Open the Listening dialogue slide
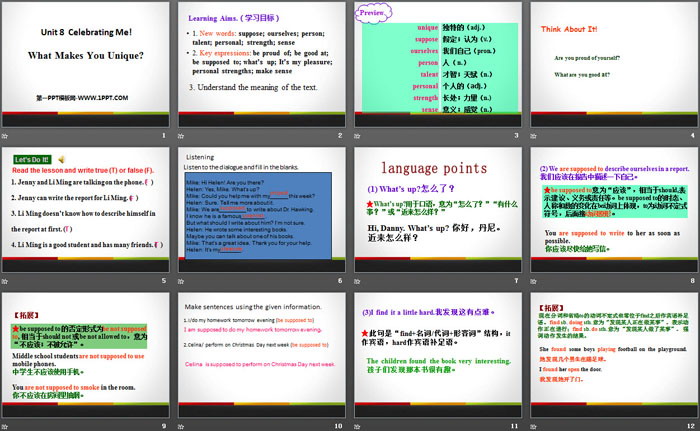This screenshot has width=700, height=431. [260, 213]
